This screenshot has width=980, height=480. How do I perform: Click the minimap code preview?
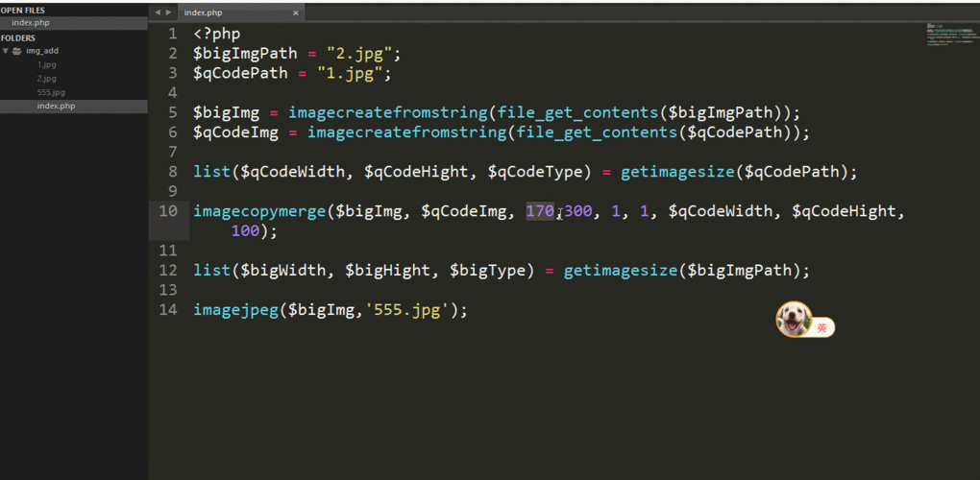pos(951,35)
